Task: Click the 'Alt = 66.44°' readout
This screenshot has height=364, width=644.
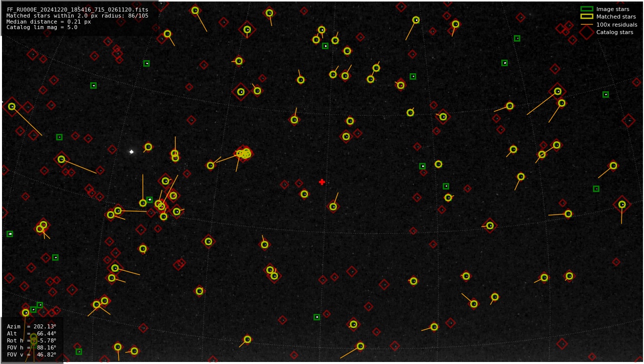Action: coord(32,333)
